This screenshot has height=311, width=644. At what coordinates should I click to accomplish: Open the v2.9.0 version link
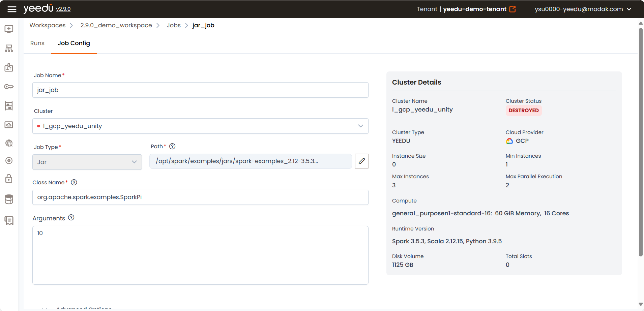pyautogui.click(x=63, y=9)
